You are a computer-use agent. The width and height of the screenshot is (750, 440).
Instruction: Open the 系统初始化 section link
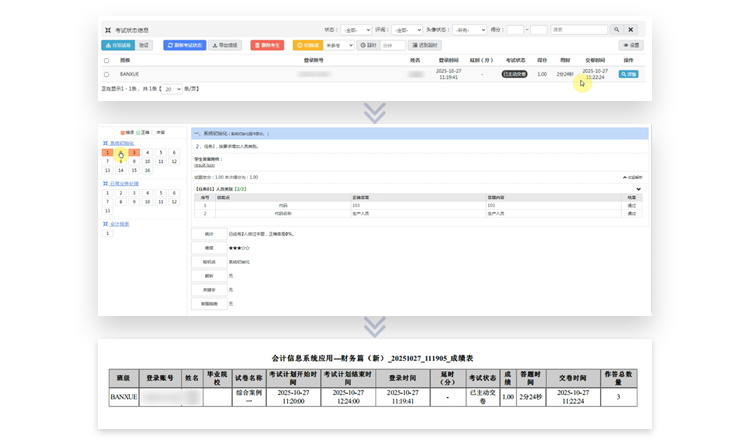120,143
